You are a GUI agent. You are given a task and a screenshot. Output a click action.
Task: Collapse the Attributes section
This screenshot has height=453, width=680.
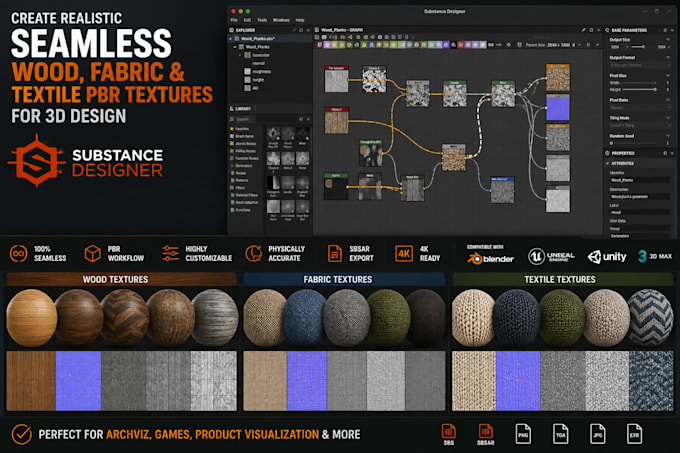[607, 163]
